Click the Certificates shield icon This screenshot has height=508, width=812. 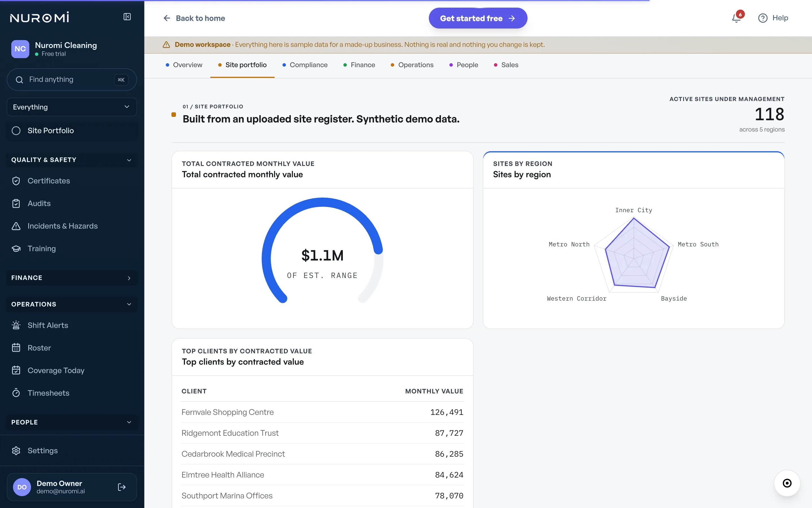pyautogui.click(x=16, y=181)
